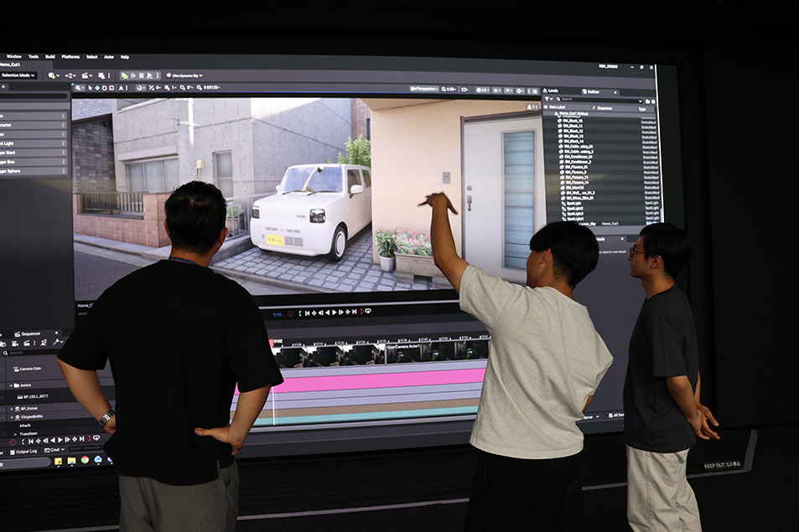
Task: Open the Select menu
Action: coord(91,56)
